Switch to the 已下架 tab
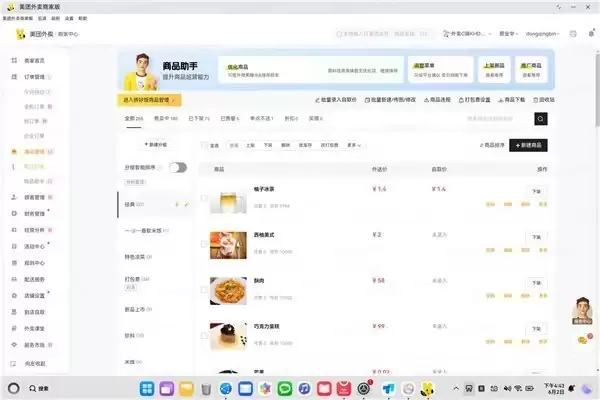This screenshot has width=600, height=400. (x=199, y=119)
